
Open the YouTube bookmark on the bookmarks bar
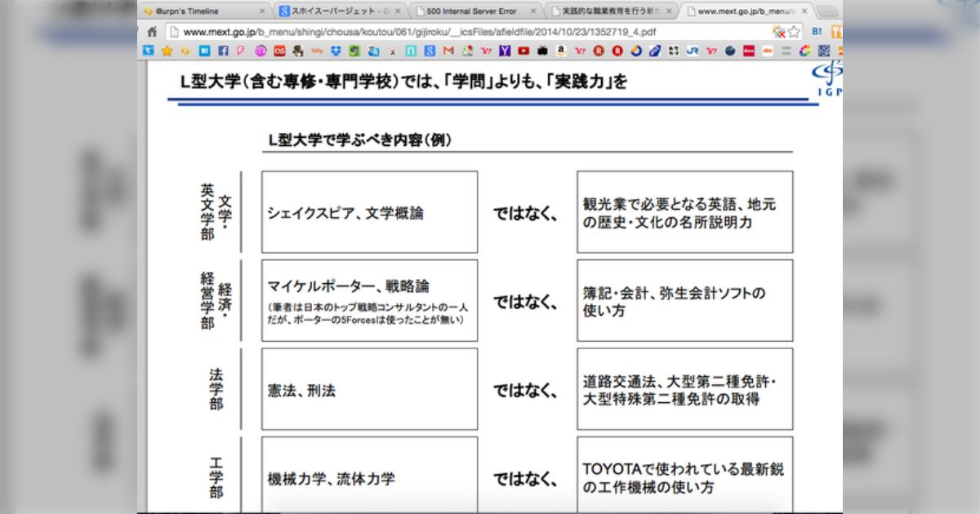(523, 51)
